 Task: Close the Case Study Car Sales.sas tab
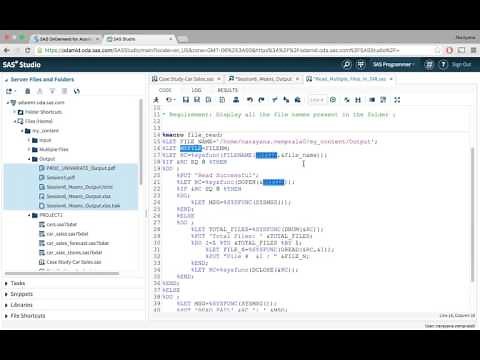[219, 79]
